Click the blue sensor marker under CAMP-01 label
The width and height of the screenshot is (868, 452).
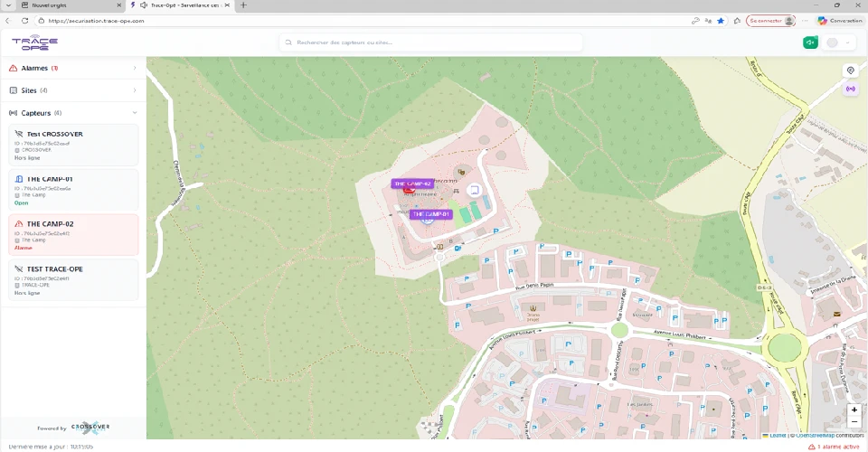426,221
